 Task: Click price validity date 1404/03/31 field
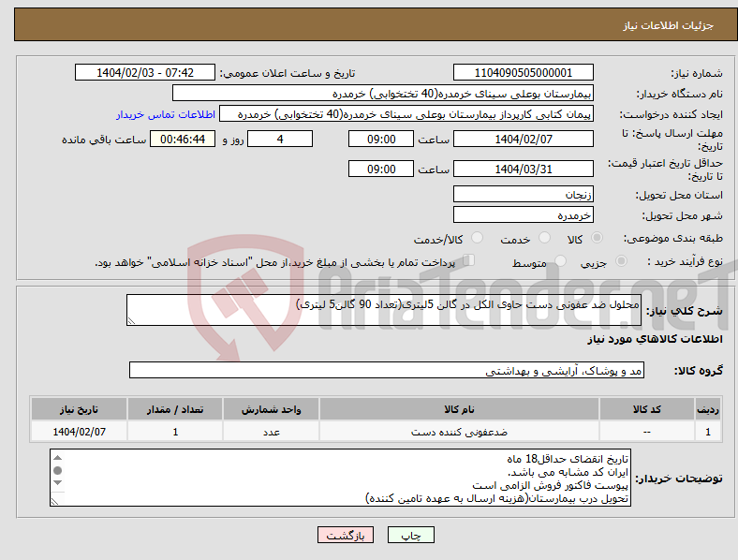click(x=523, y=169)
